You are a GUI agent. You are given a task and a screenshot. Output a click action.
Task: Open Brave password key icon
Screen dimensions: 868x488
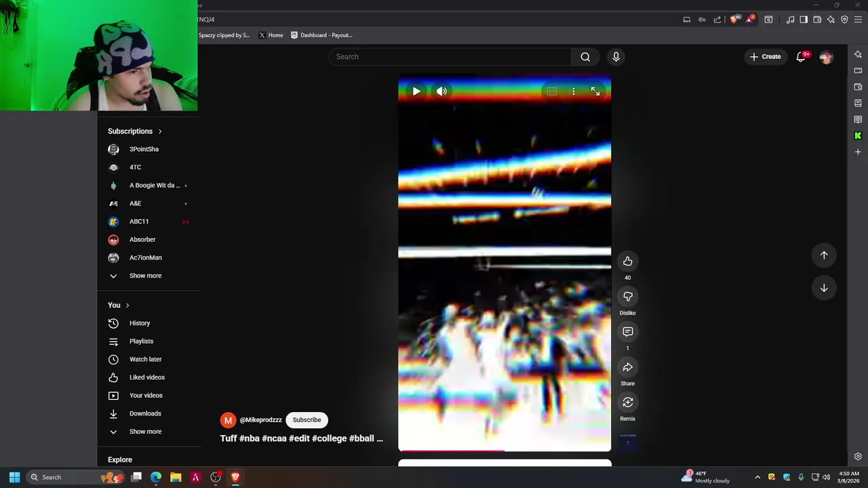[702, 20]
